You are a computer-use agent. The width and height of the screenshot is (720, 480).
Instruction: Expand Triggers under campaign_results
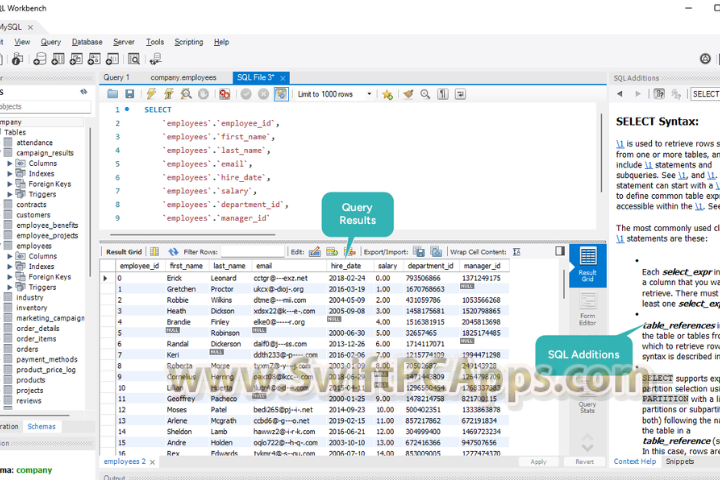9,194
